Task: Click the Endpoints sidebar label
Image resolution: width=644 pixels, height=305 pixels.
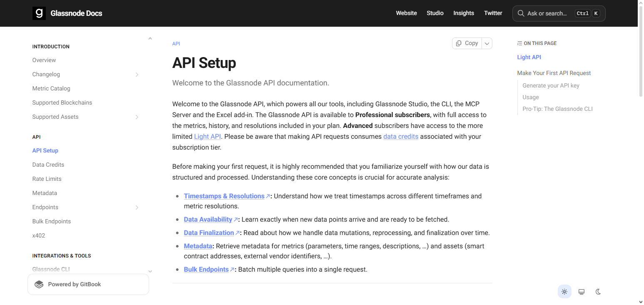Action: pyautogui.click(x=45, y=207)
